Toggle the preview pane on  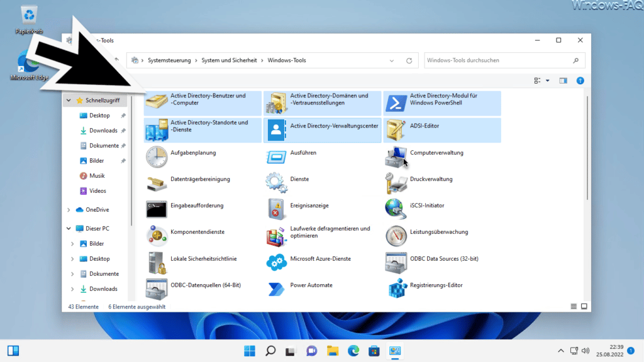[x=563, y=80]
